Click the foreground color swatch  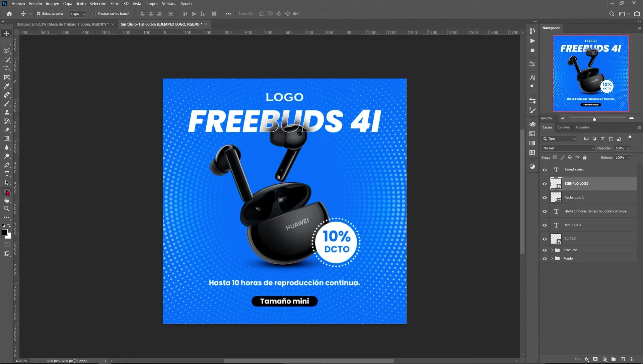[x=5, y=232]
